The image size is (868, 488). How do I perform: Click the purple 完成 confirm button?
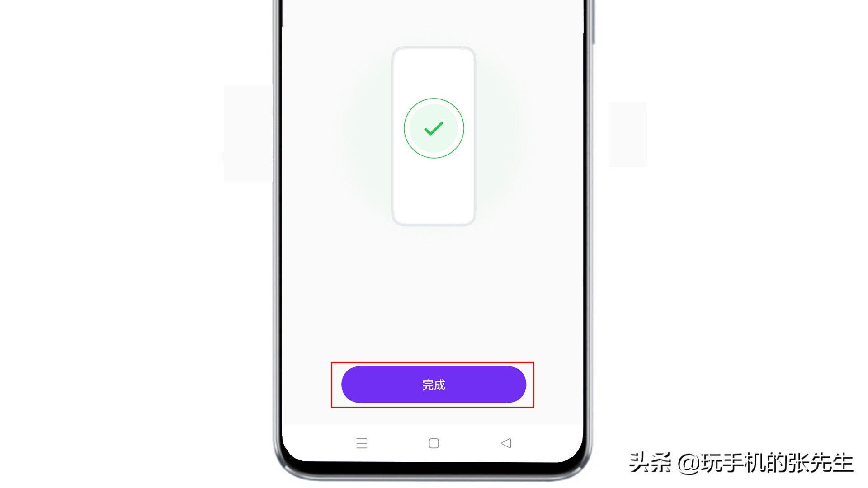tap(434, 385)
